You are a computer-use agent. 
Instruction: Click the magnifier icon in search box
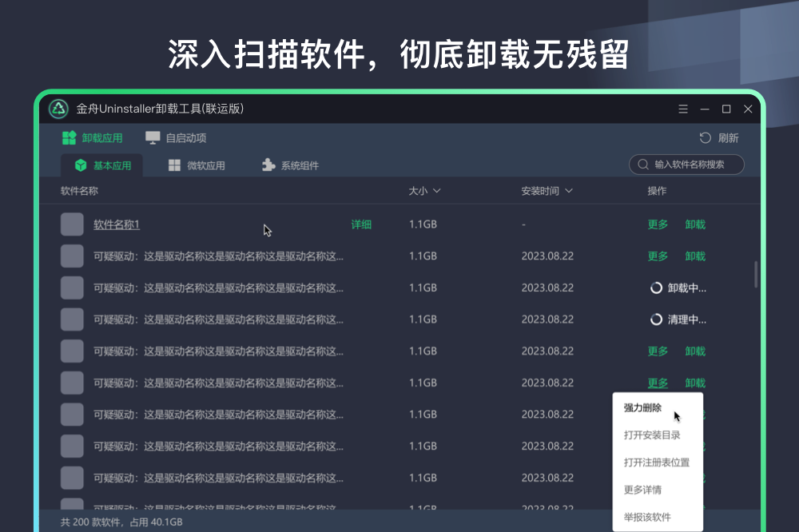point(643,165)
